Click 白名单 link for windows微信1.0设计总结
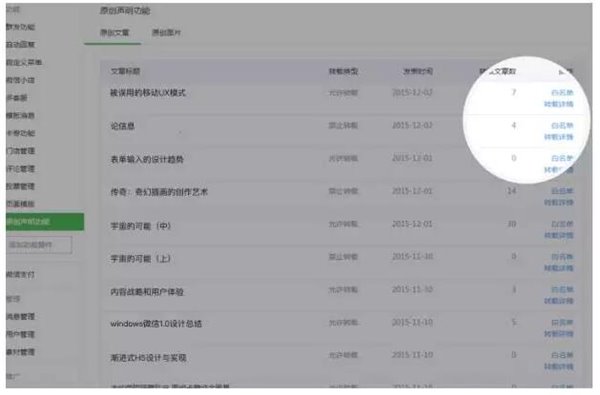Screen dimensions: 600x395 (562, 322)
